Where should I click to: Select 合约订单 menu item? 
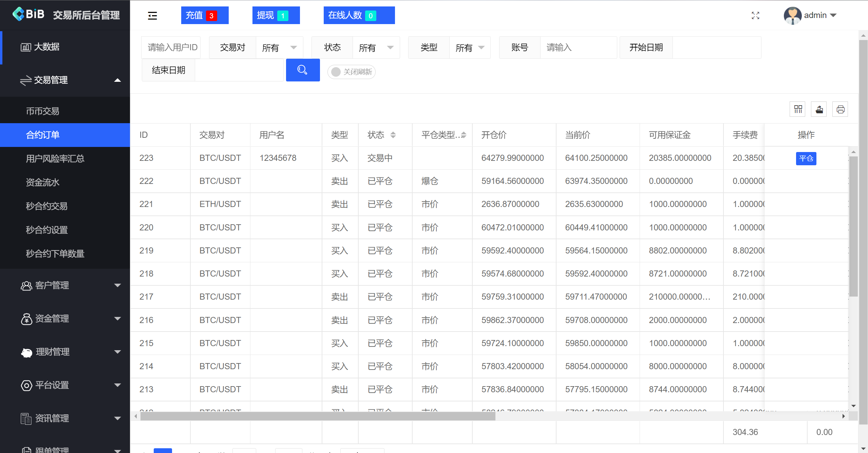pyautogui.click(x=64, y=135)
